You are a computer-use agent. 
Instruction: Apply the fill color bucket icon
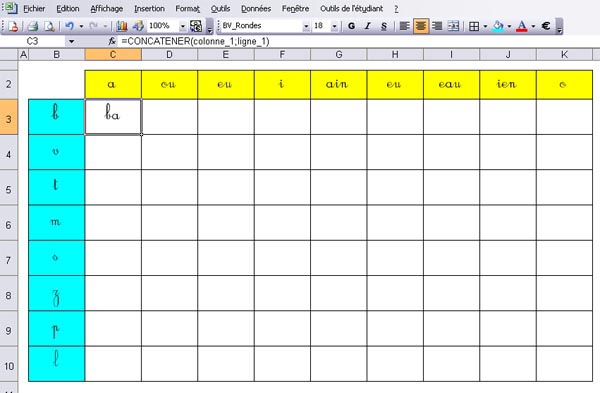point(498,26)
